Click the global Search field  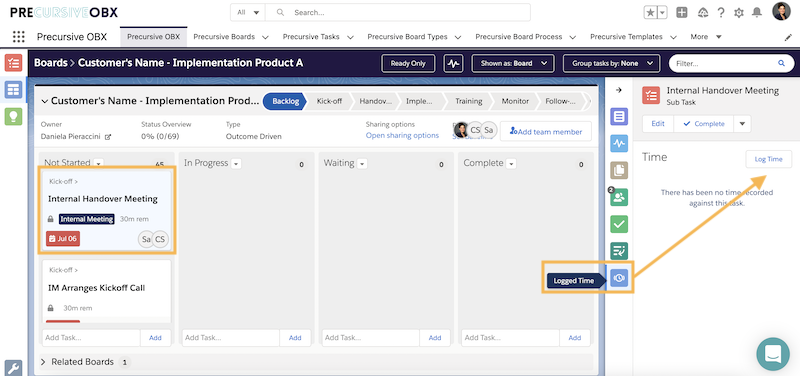[397, 12]
